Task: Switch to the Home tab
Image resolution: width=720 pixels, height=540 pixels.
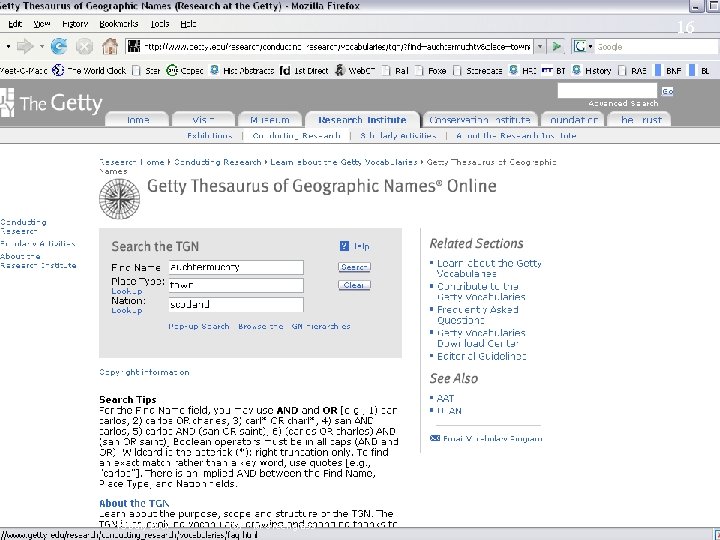Action: [x=137, y=120]
